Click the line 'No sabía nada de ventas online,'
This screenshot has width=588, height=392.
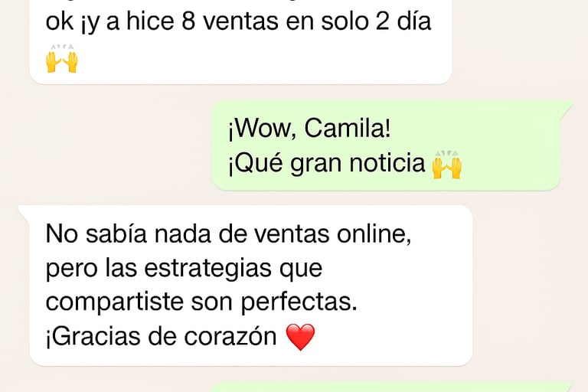(228, 234)
